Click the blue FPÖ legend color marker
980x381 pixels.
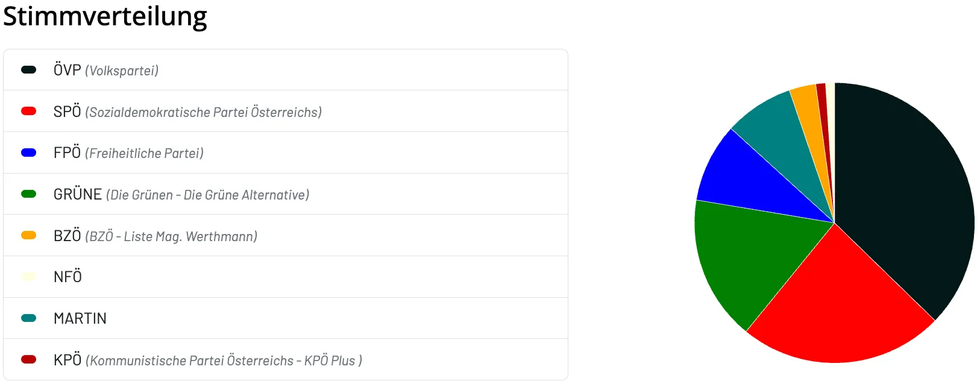29,153
